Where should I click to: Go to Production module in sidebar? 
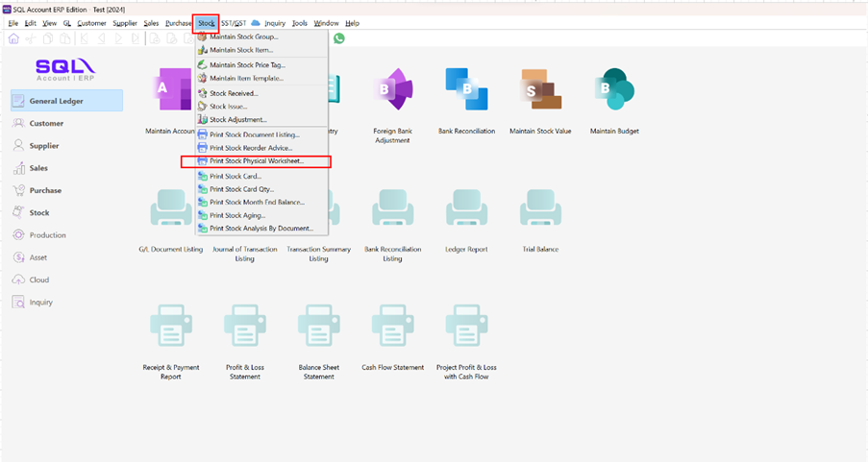point(48,235)
